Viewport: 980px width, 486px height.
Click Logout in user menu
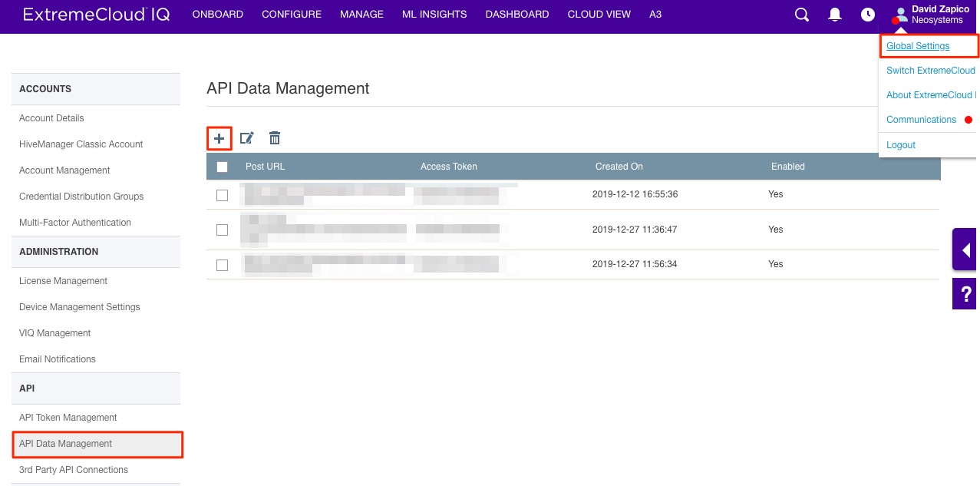tap(901, 145)
